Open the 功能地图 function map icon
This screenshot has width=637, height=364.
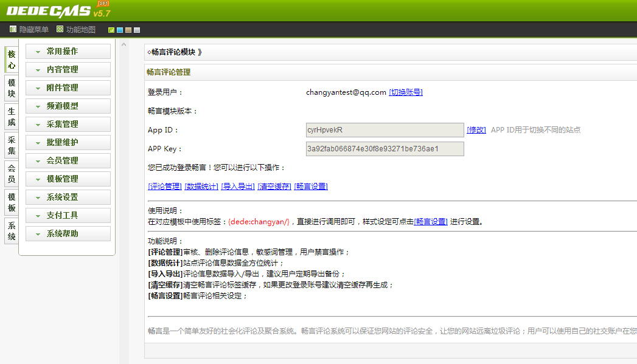point(60,29)
